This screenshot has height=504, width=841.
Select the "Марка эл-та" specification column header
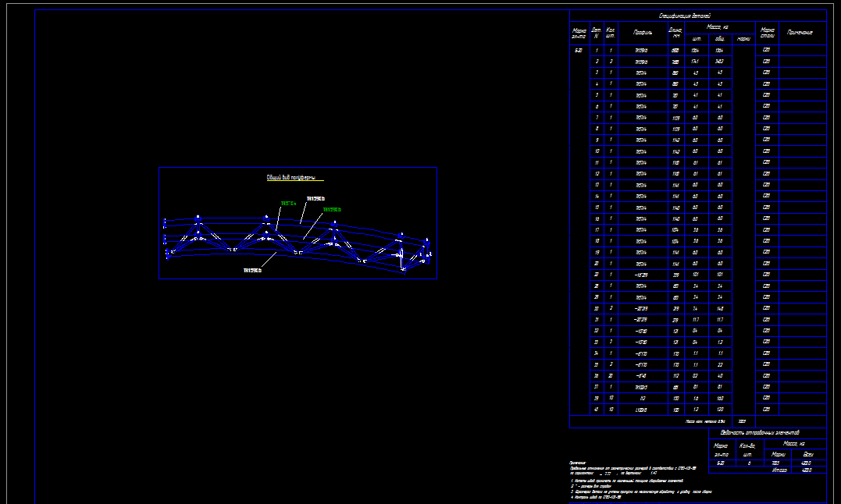579,33
